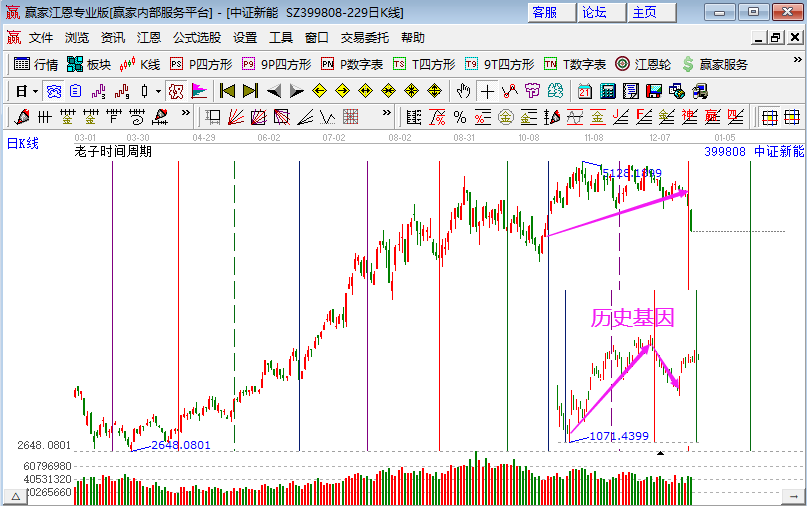Open the 9P四方形 tool

tap(276, 64)
